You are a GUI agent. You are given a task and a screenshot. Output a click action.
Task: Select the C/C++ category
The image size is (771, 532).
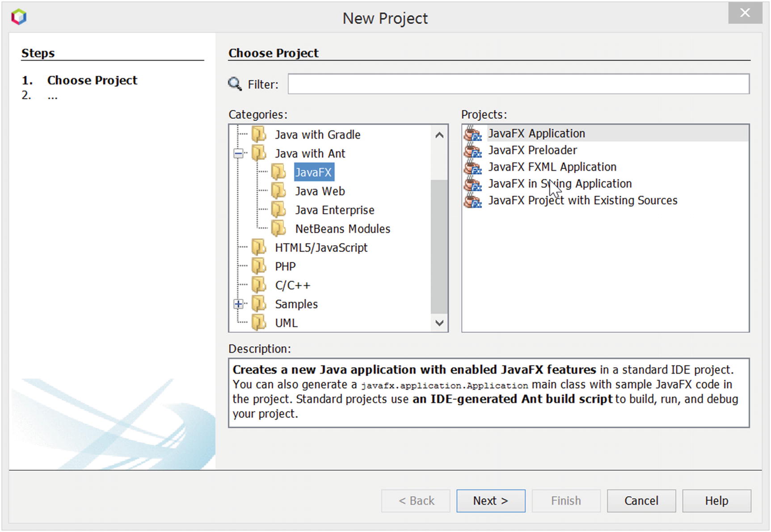click(x=292, y=285)
